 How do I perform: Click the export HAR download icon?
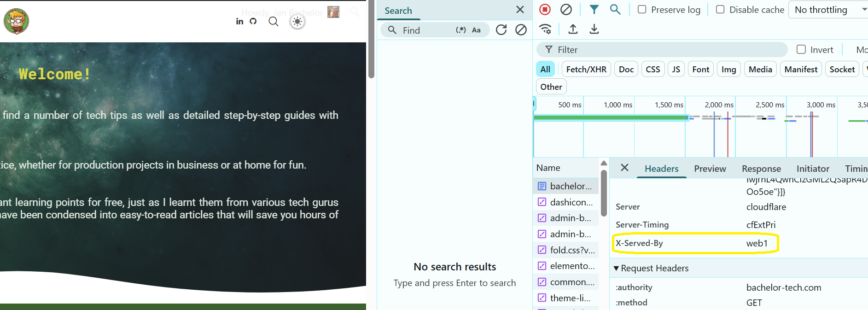[x=594, y=29]
